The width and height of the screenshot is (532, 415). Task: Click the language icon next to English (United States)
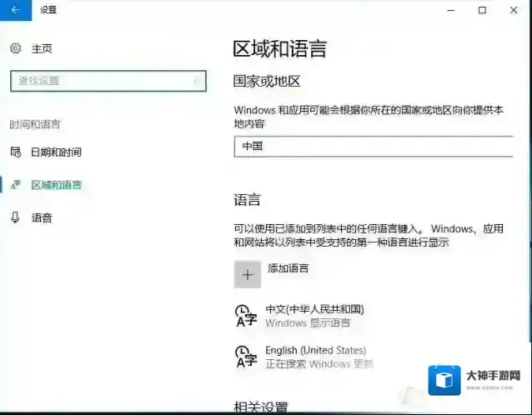247,357
